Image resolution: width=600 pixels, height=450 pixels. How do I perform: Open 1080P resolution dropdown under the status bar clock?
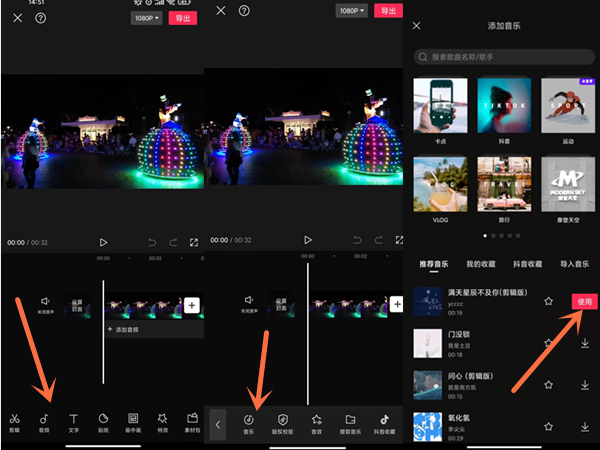[x=146, y=18]
